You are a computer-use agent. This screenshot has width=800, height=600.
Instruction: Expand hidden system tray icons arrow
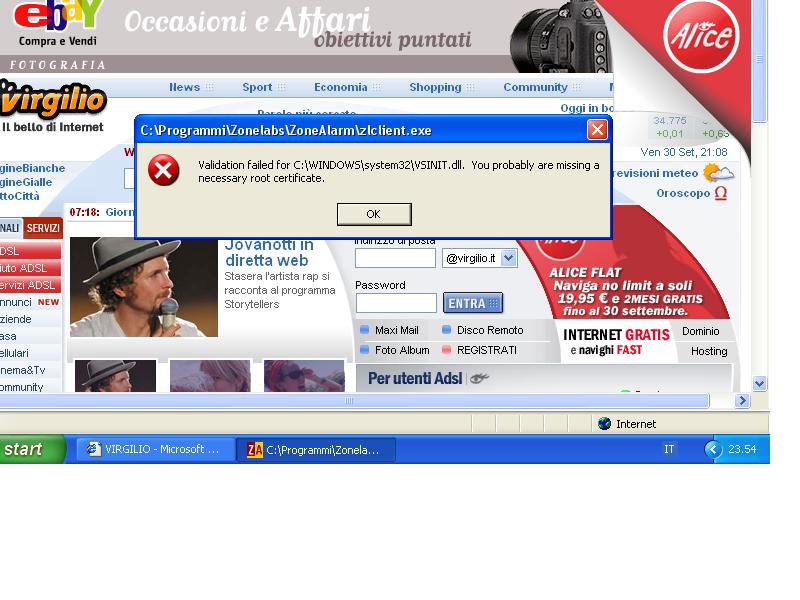click(x=713, y=449)
